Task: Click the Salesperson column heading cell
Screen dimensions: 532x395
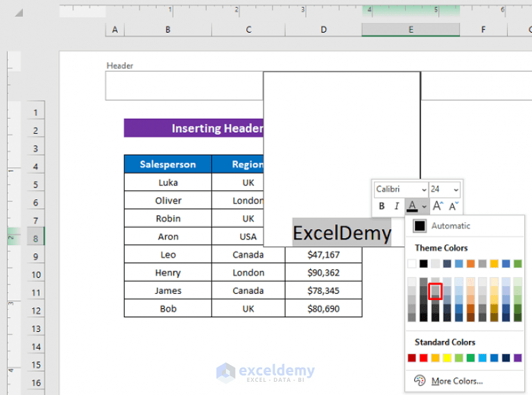Action: click(168, 165)
